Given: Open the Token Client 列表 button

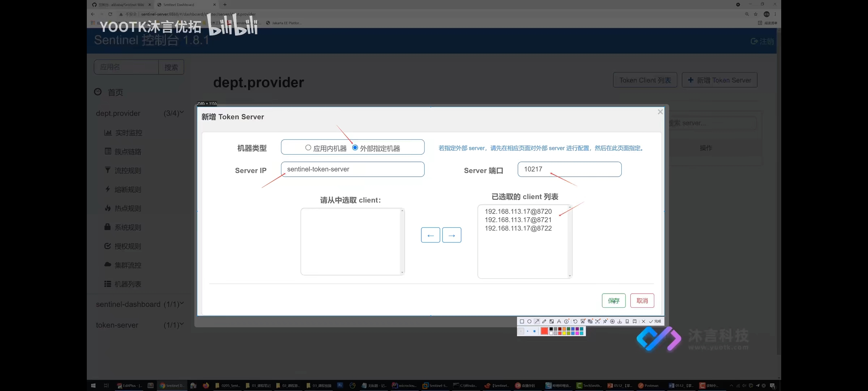Looking at the screenshot, I should [645, 80].
